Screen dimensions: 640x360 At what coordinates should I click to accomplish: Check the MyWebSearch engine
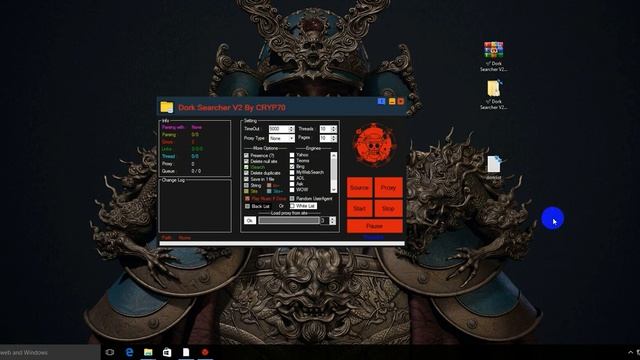[x=292, y=172]
